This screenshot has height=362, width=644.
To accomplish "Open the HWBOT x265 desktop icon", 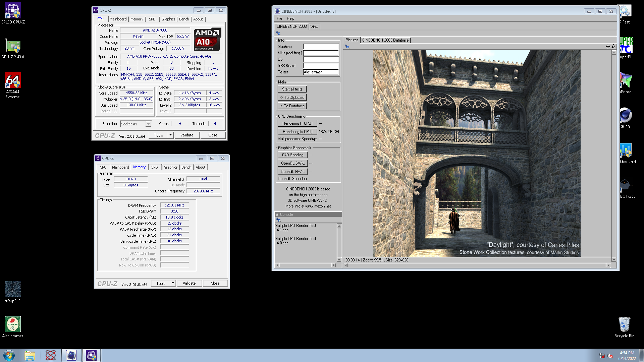I will pos(627,188).
